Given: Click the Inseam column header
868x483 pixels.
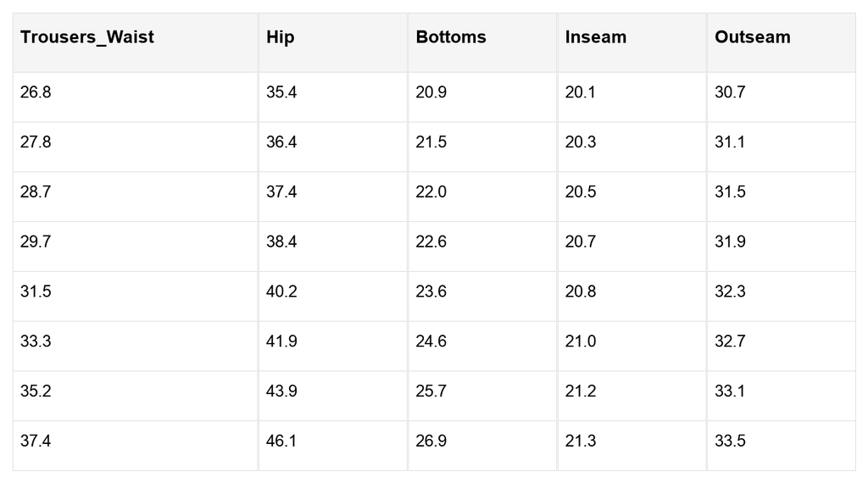Looking at the screenshot, I should tap(632, 42).
